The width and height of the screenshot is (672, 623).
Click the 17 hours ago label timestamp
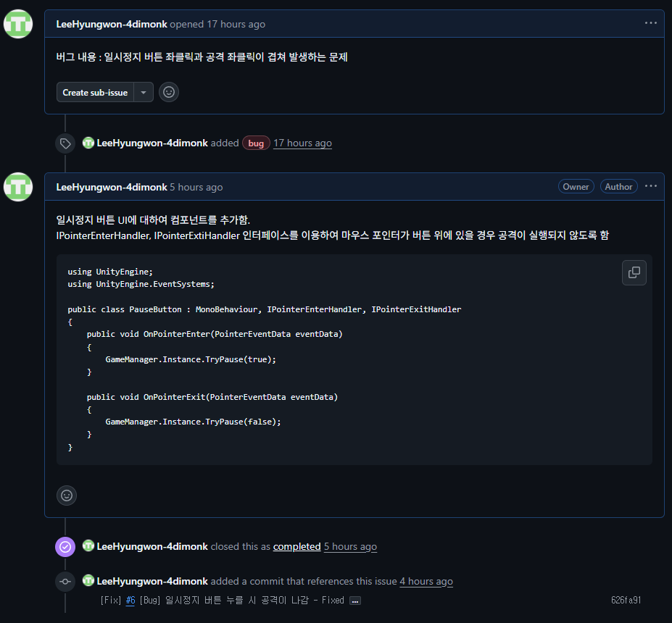302,143
